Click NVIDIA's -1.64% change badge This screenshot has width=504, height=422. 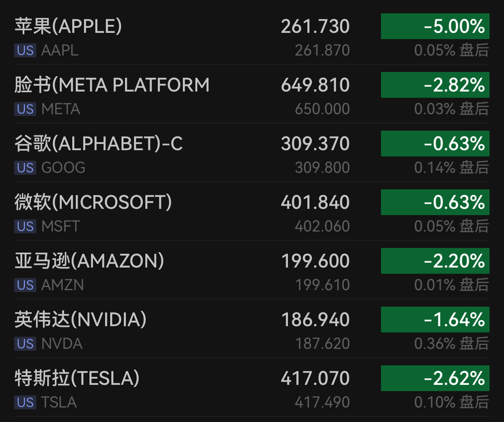(435, 320)
